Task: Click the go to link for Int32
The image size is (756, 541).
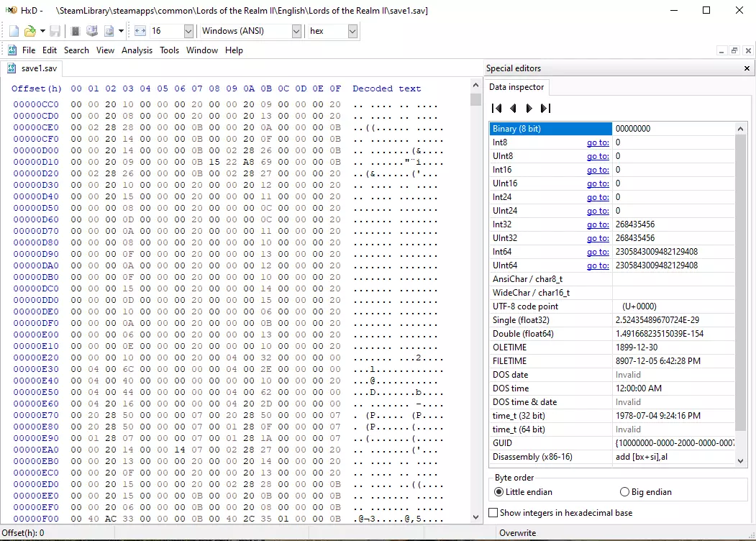Action: click(597, 224)
